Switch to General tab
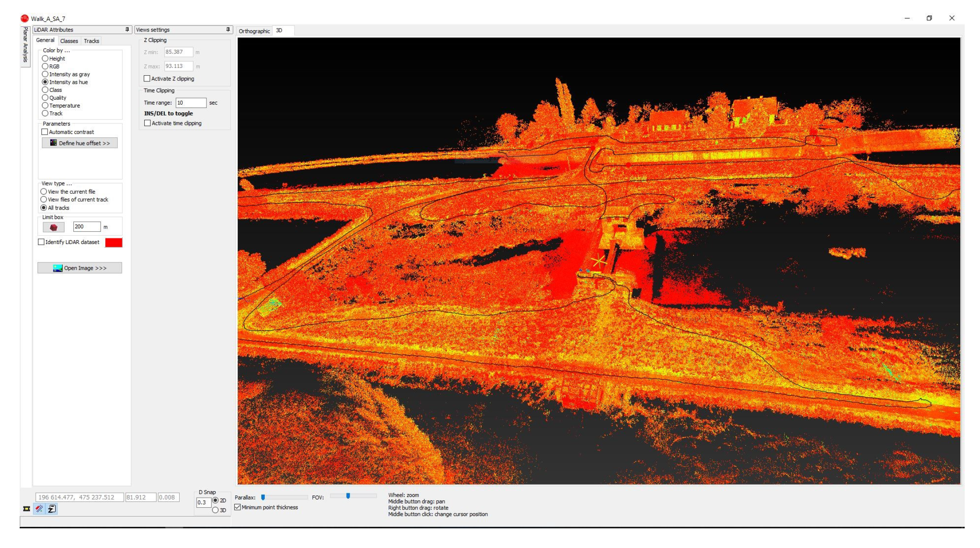The height and width of the screenshot is (548, 980). tap(45, 40)
